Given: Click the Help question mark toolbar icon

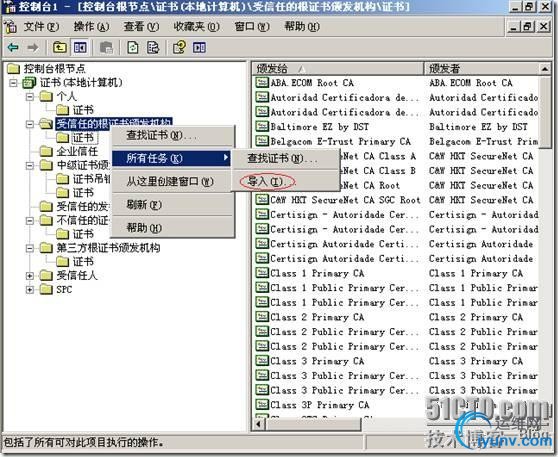Looking at the screenshot, I should (x=179, y=47).
